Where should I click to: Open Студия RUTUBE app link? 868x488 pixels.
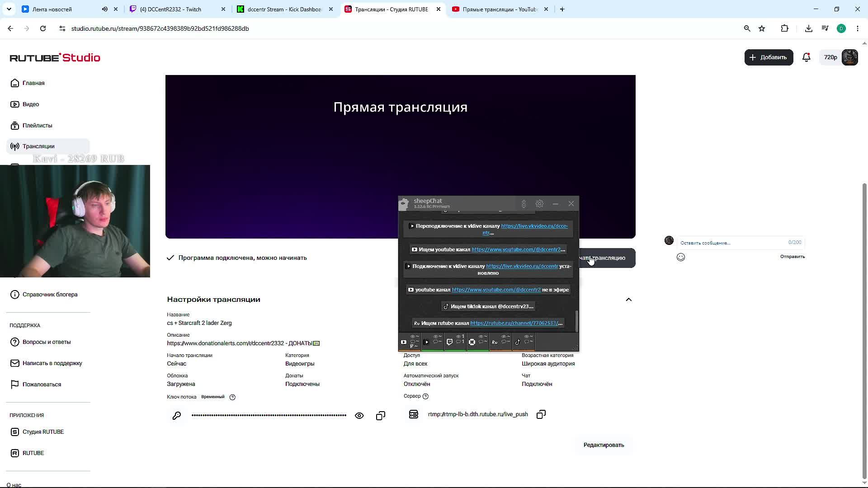click(x=37, y=432)
